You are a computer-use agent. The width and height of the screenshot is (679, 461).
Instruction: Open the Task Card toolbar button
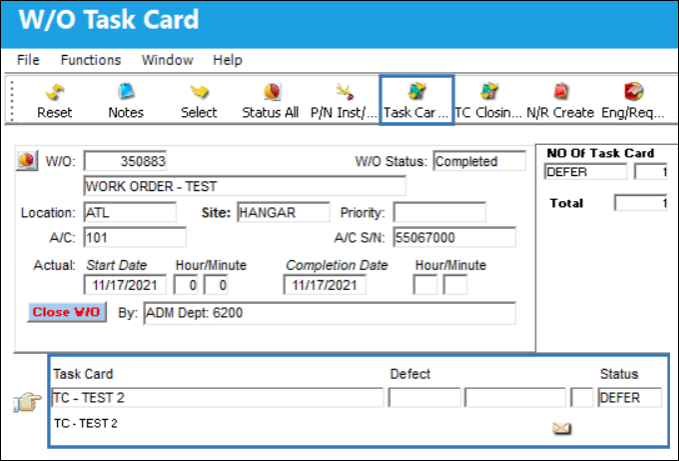pyautogui.click(x=417, y=100)
